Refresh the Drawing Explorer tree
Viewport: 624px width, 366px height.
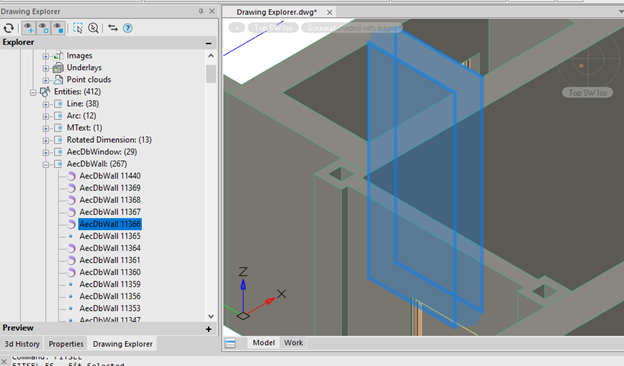coord(8,28)
